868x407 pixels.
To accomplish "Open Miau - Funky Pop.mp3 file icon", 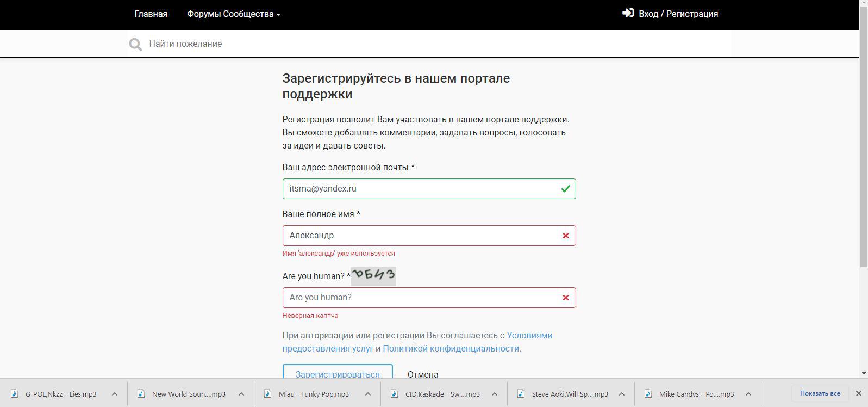I will pyautogui.click(x=268, y=394).
